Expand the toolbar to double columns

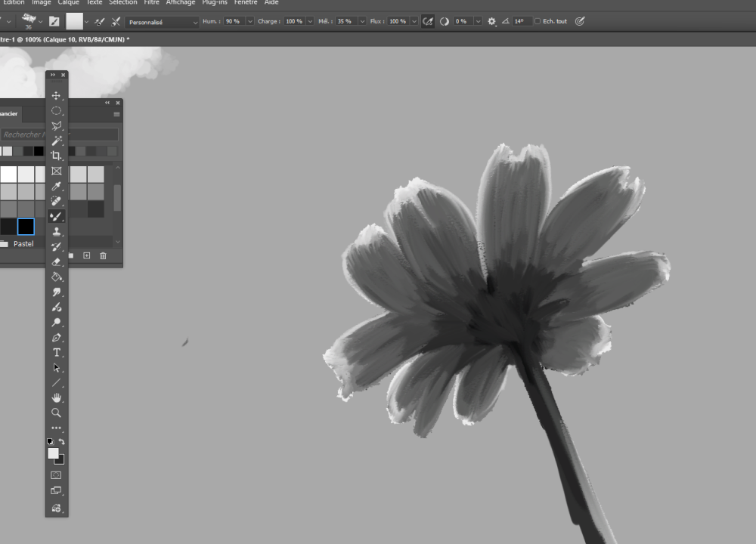pyautogui.click(x=53, y=75)
